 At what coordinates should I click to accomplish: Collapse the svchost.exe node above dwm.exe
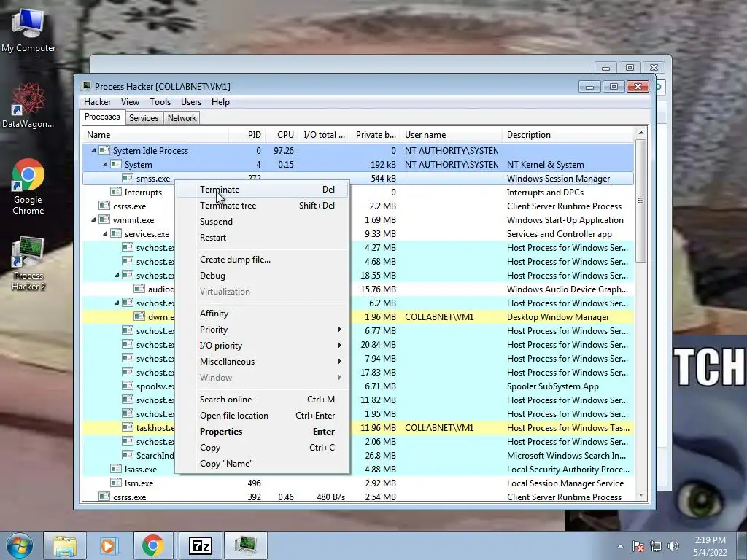[117, 303]
